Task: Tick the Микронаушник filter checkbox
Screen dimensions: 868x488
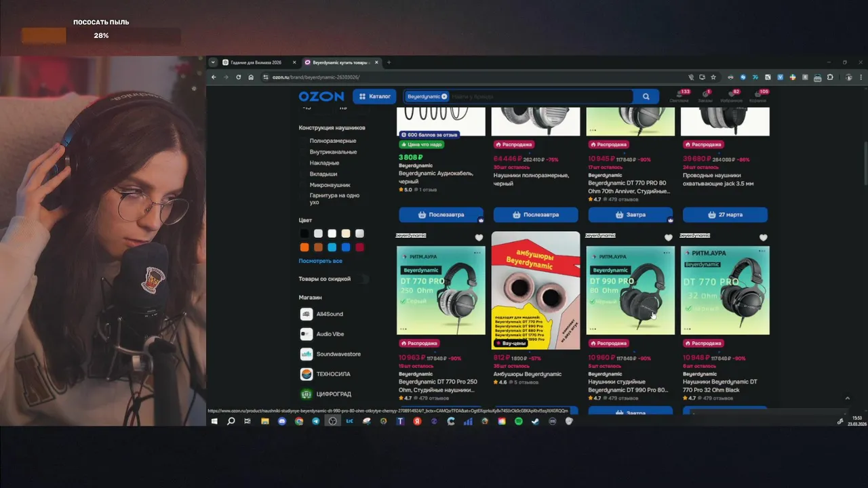Action: click(304, 184)
